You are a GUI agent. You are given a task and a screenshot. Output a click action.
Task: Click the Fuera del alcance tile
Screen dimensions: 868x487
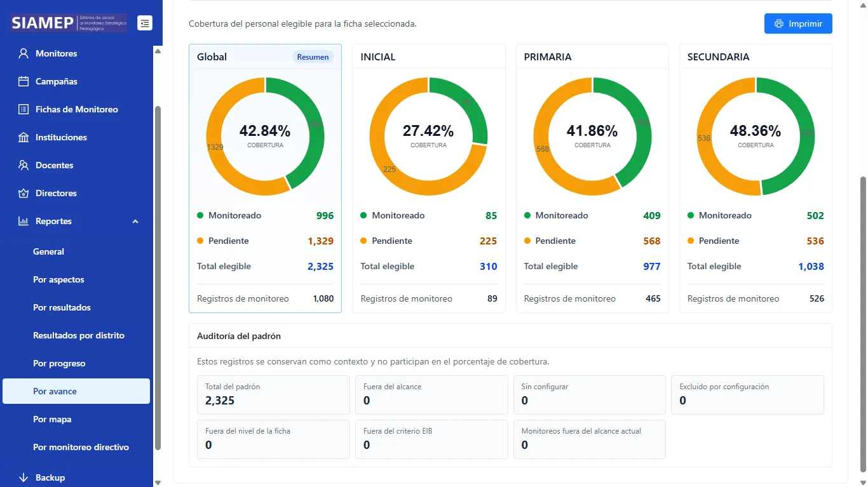click(x=431, y=395)
